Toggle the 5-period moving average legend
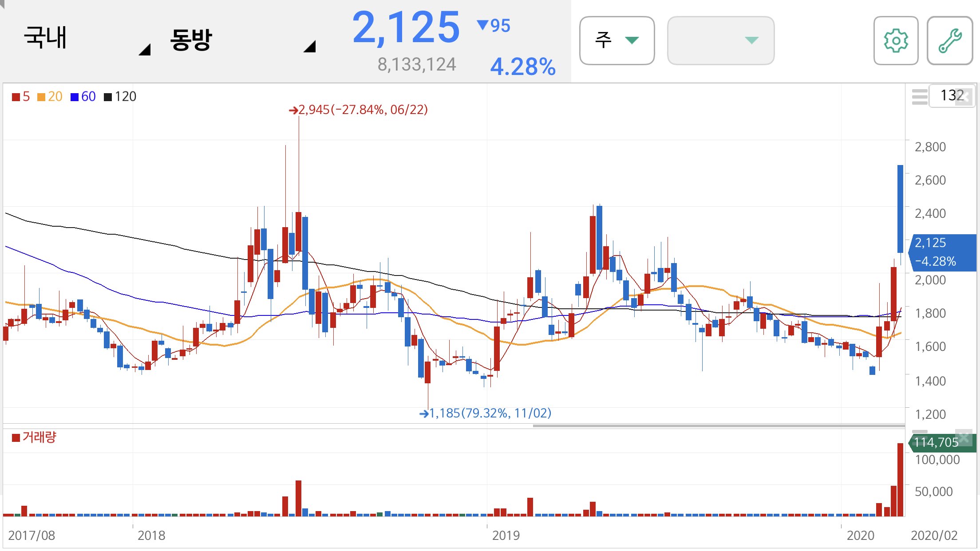 [21, 96]
